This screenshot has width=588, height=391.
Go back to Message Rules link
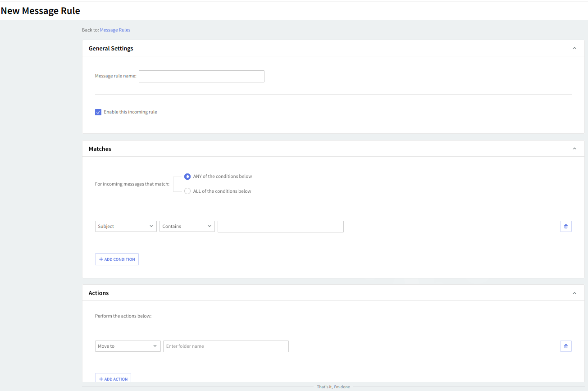pos(115,30)
